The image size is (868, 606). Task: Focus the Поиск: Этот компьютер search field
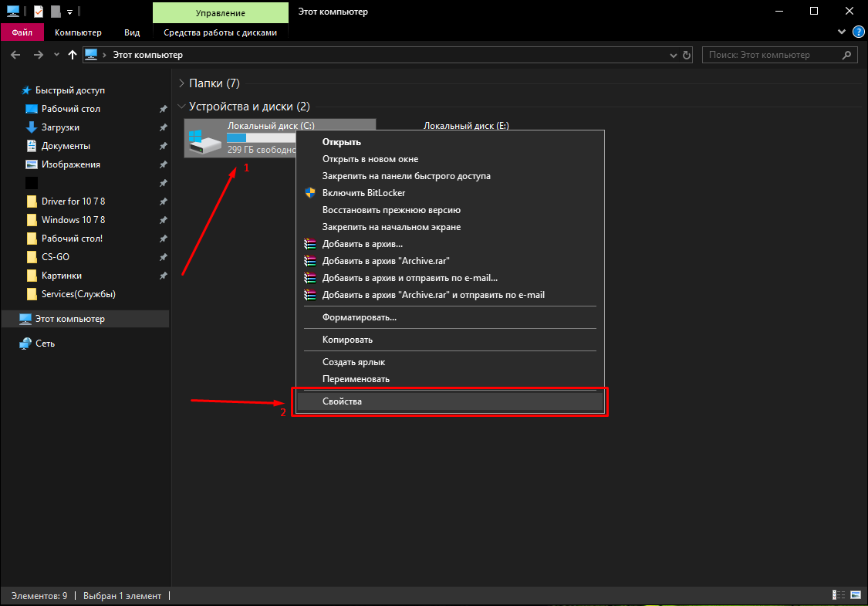click(779, 55)
